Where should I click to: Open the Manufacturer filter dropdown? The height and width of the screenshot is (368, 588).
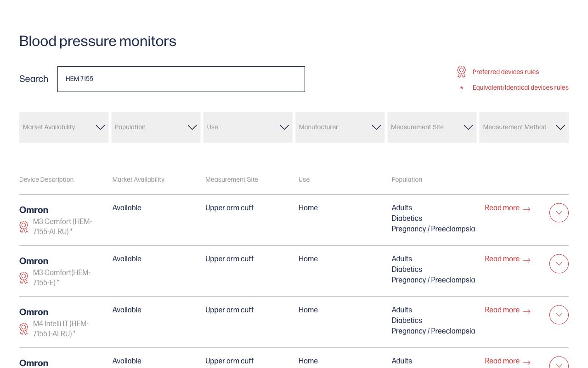click(x=340, y=127)
